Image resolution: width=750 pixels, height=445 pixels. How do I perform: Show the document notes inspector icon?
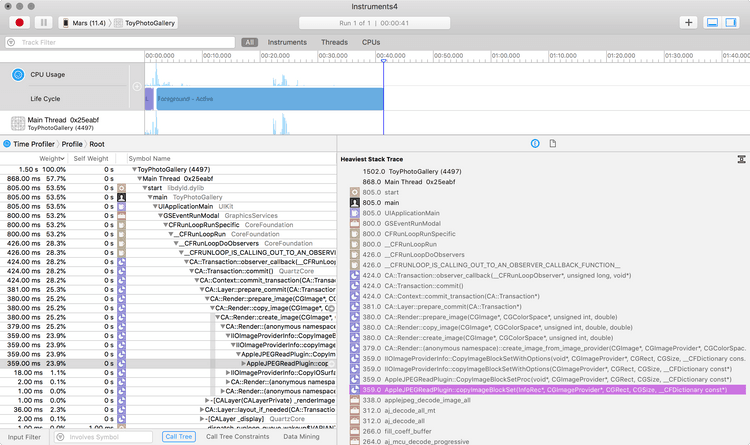tap(552, 144)
